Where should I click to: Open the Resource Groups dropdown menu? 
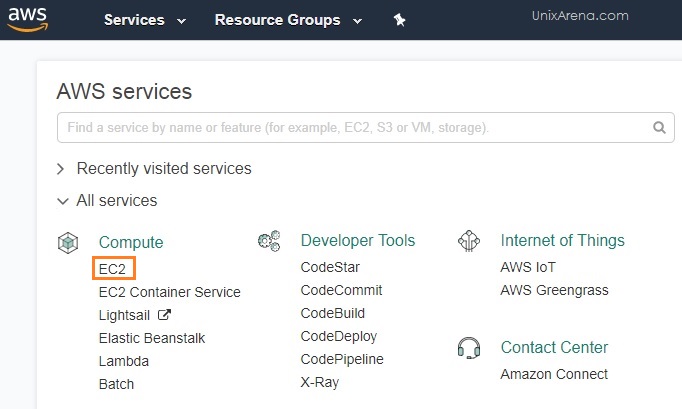288,20
